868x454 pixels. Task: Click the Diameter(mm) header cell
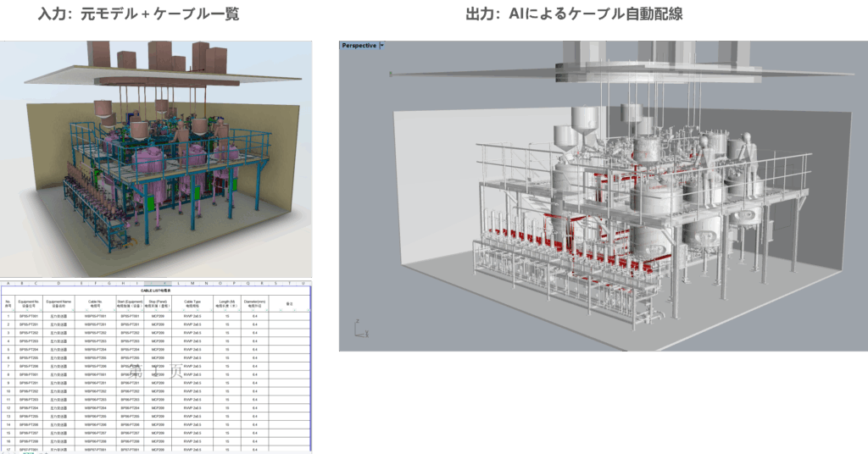(255, 302)
